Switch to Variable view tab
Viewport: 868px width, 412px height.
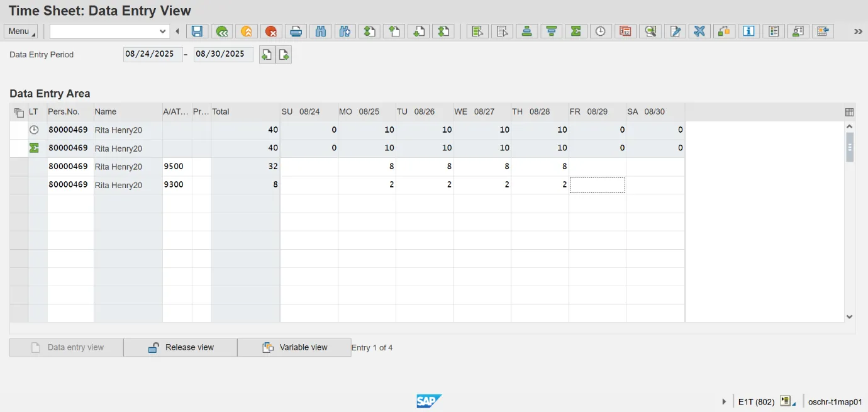[x=294, y=347]
